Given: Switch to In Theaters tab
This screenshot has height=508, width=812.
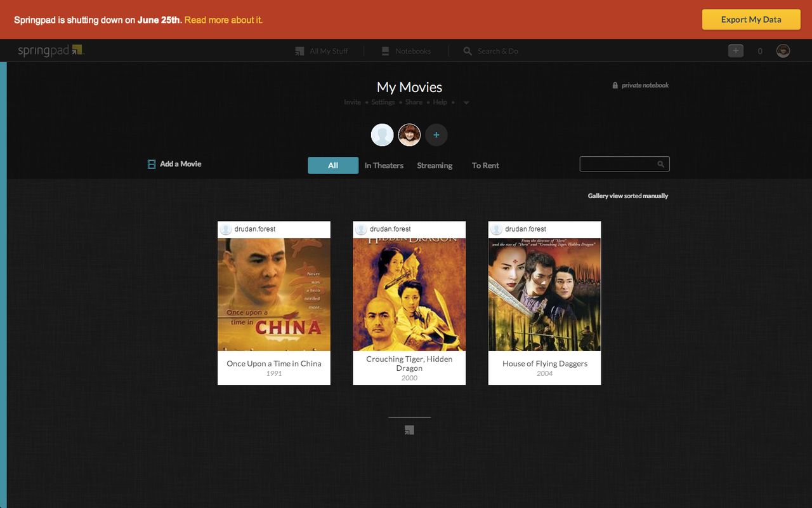Looking at the screenshot, I should click(x=384, y=165).
